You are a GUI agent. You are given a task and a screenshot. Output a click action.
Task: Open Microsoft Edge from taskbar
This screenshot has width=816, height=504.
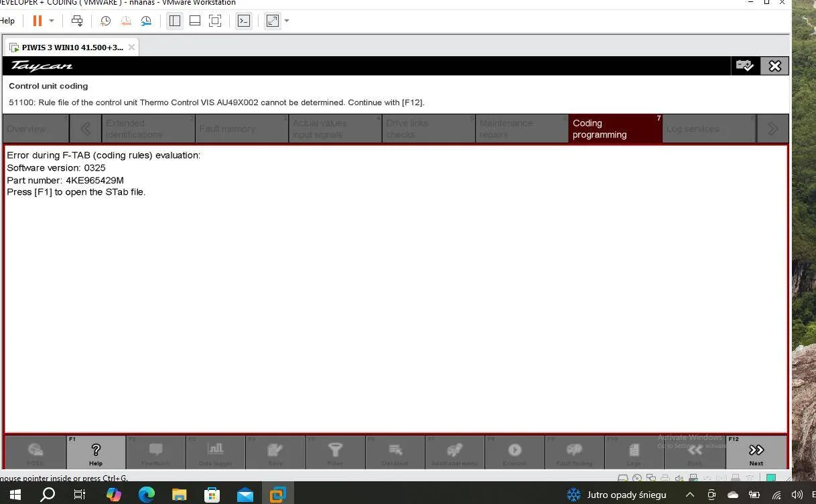pos(146,495)
